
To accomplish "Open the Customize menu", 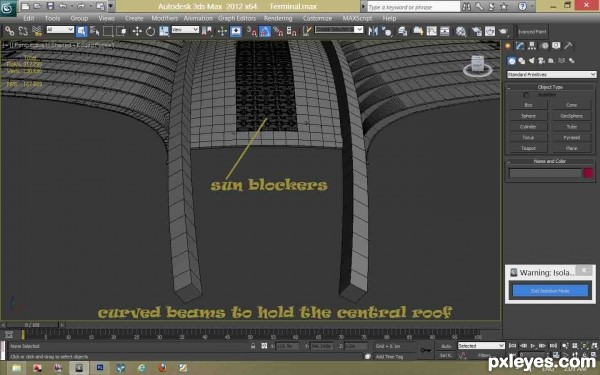I will pyautogui.click(x=318, y=18).
